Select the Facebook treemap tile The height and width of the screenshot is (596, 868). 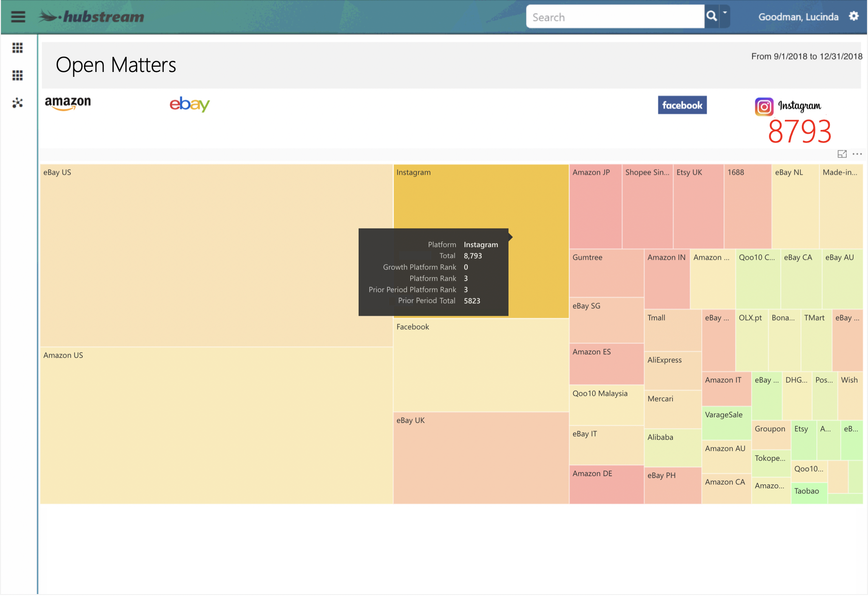[481, 365]
